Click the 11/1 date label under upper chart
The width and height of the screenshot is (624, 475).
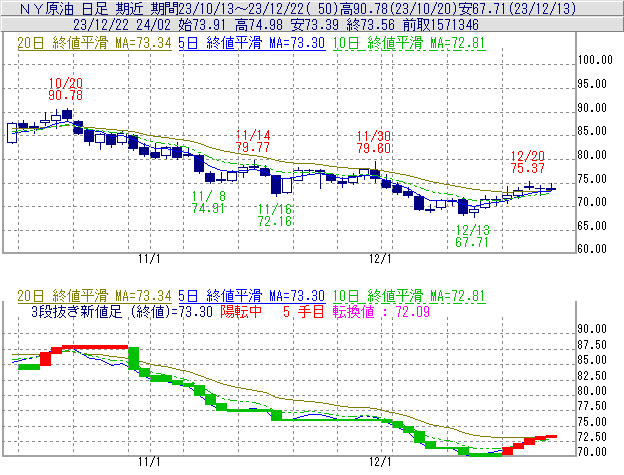pos(149,259)
